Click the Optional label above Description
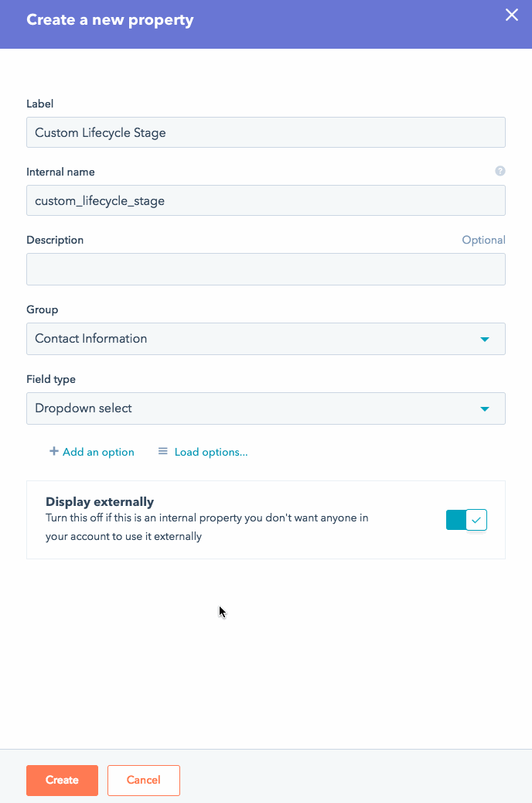 (x=483, y=240)
